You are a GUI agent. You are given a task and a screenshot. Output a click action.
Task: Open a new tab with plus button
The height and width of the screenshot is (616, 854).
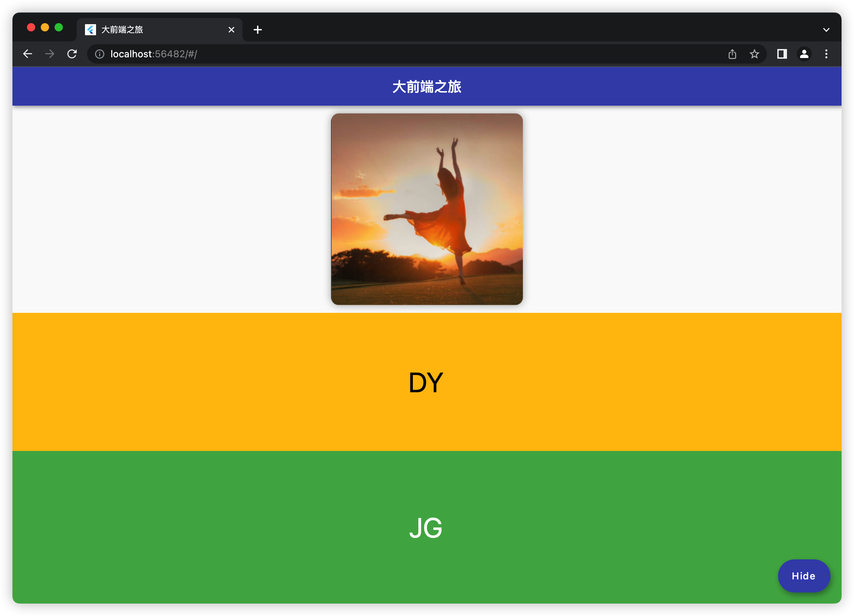click(258, 30)
